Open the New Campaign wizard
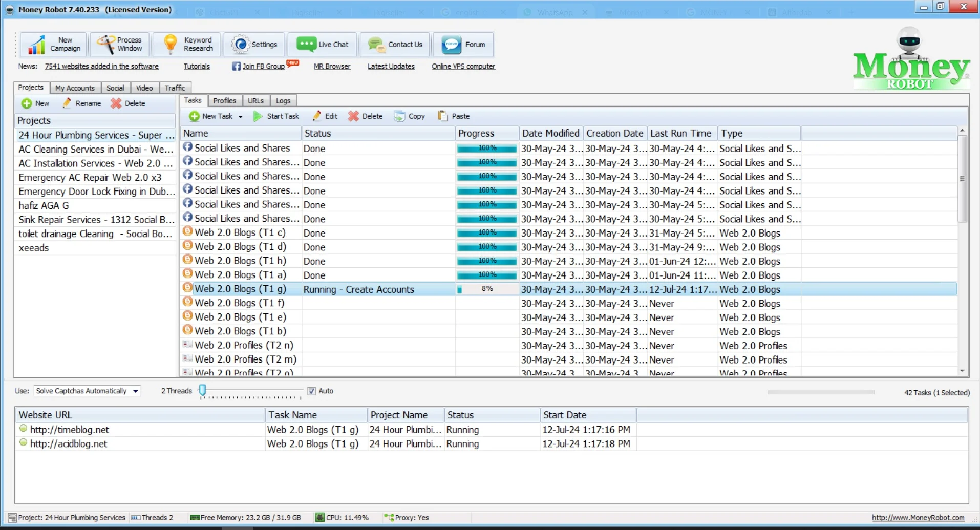The width and height of the screenshot is (980, 530). point(54,45)
